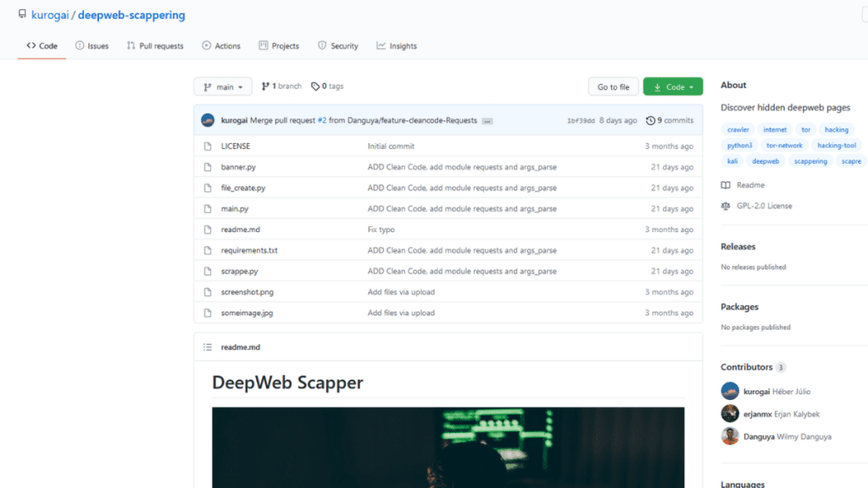The height and width of the screenshot is (488, 868).
Task: Click the file icon next to banner.py
Action: click(208, 167)
